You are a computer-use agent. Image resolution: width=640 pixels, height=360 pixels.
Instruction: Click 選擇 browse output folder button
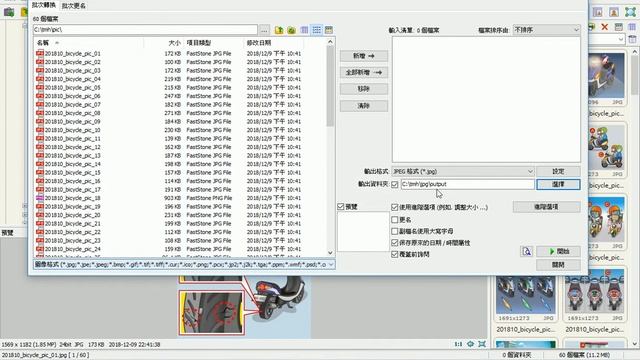(558, 184)
